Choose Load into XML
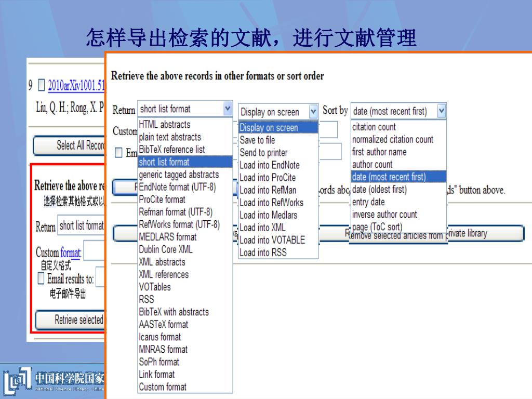Viewport: 532px width, 399px height. (x=278, y=228)
